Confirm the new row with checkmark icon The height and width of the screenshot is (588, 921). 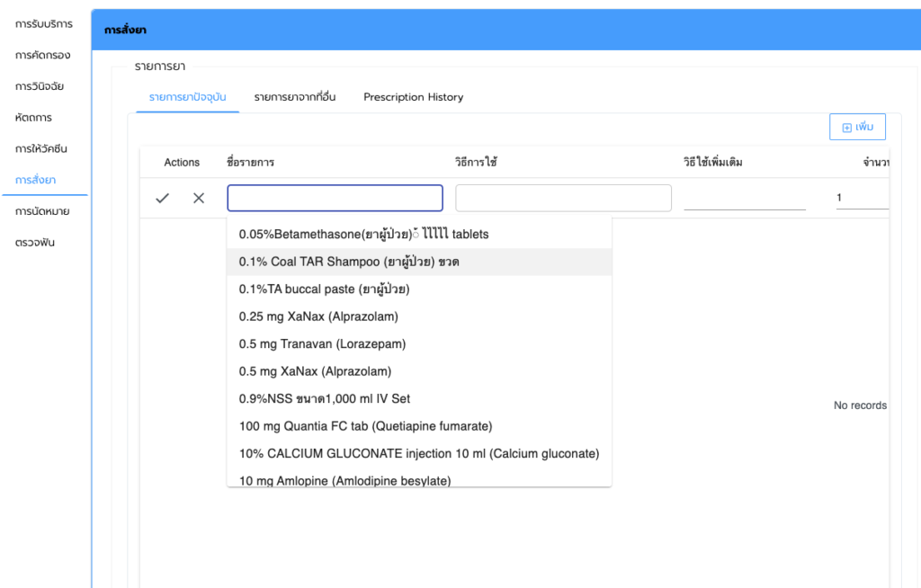[162, 198]
